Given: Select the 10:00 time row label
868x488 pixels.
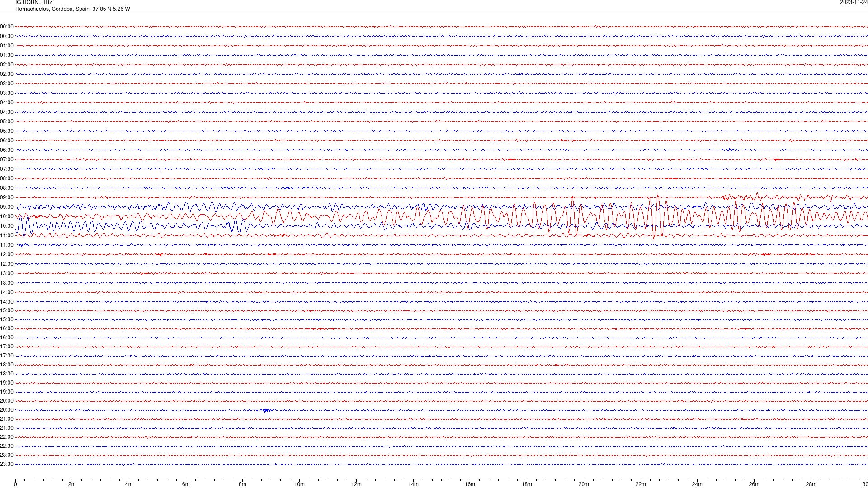Looking at the screenshot, I should click(7, 216).
